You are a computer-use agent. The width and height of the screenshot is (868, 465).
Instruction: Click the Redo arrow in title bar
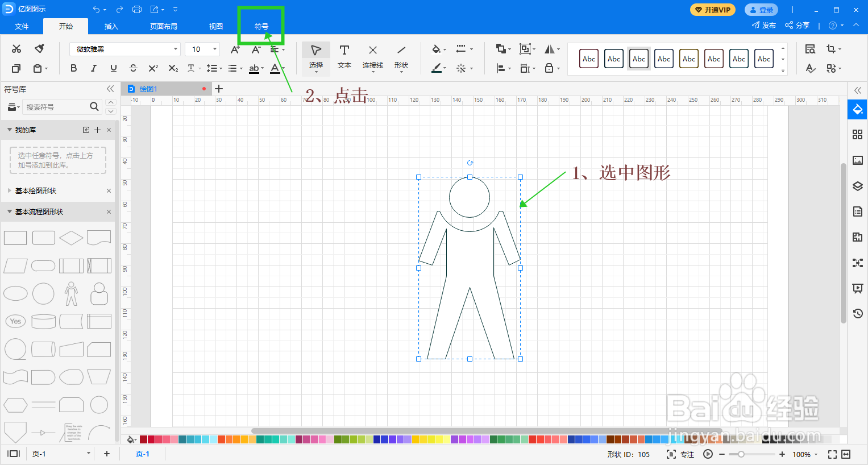(x=119, y=10)
